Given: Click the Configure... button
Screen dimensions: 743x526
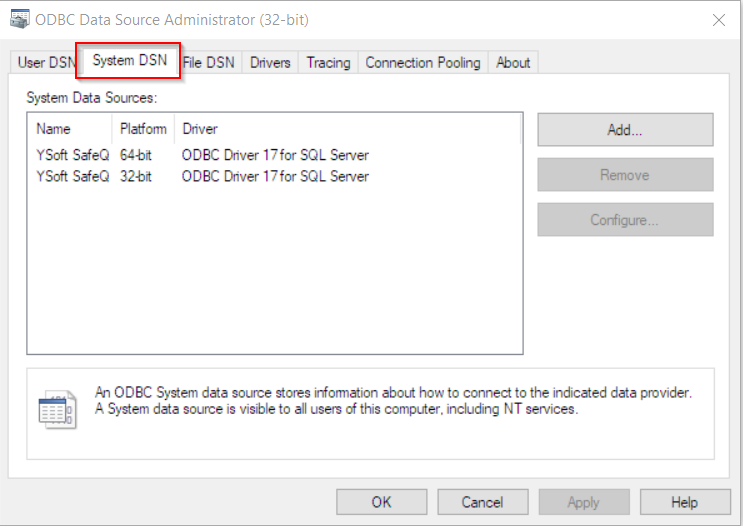Looking at the screenshot, I should click(624, 220).
